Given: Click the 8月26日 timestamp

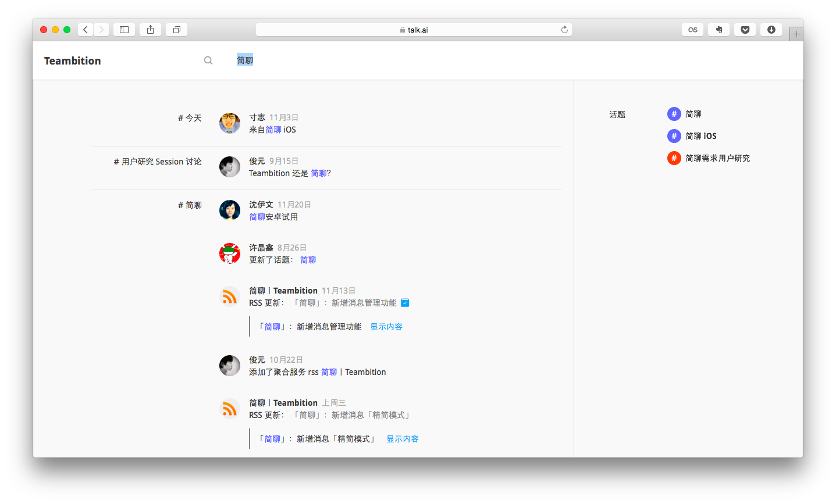Looking at the screenshot, I should [292, 248].
